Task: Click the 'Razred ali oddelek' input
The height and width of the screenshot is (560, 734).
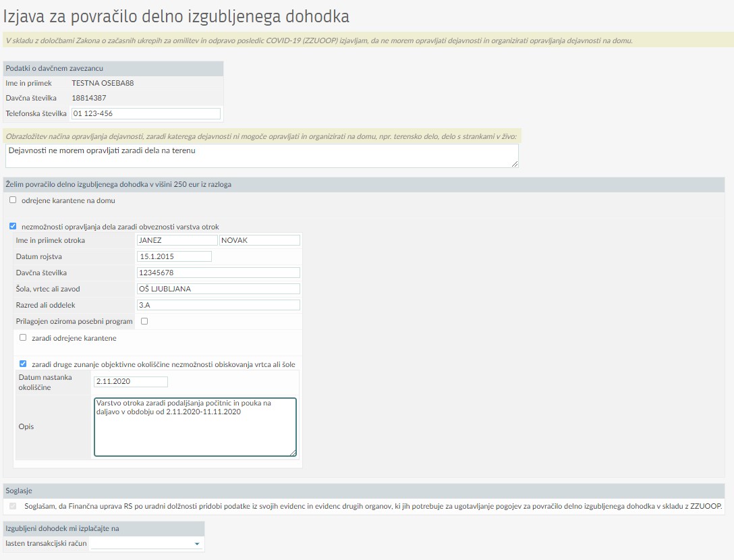Action: click(217, 305)
